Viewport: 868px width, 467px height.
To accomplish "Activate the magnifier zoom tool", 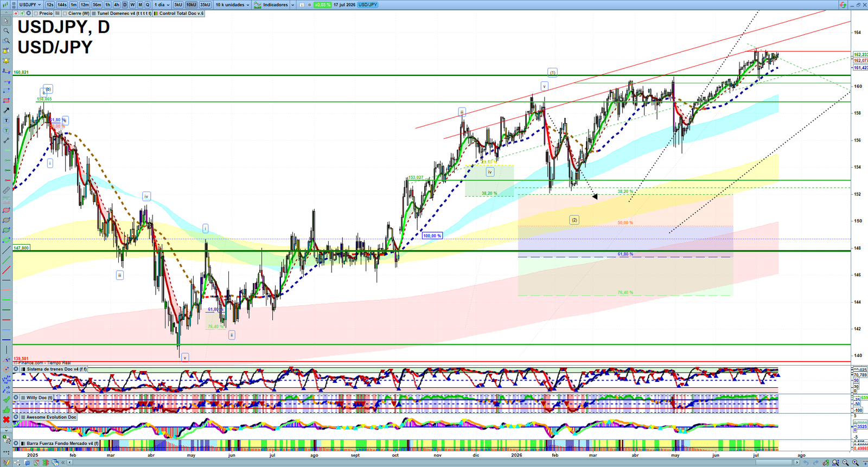I will pos(7,30).
